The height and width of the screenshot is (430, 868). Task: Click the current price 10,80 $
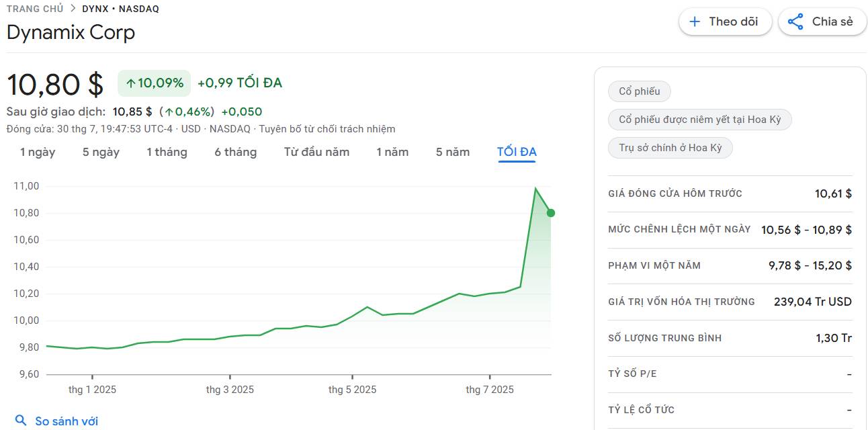[x=55, y=84]
